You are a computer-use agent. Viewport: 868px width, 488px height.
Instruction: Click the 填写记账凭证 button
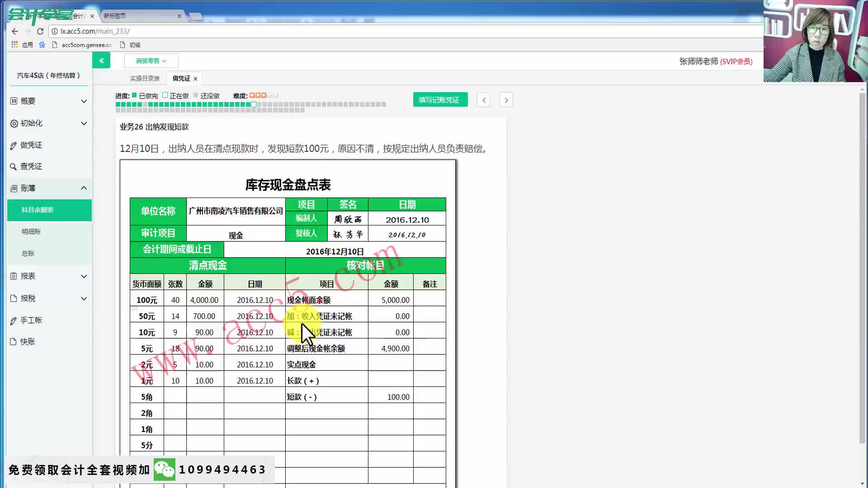tap(440, 99)
